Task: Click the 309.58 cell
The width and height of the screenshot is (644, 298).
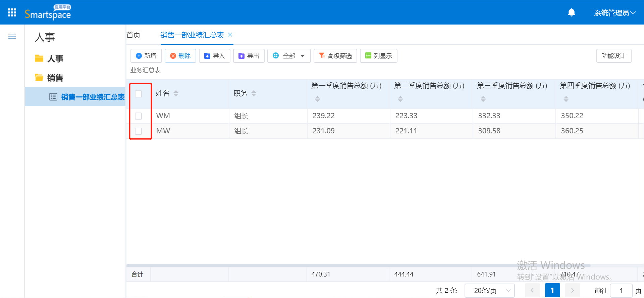Action: 514,131
